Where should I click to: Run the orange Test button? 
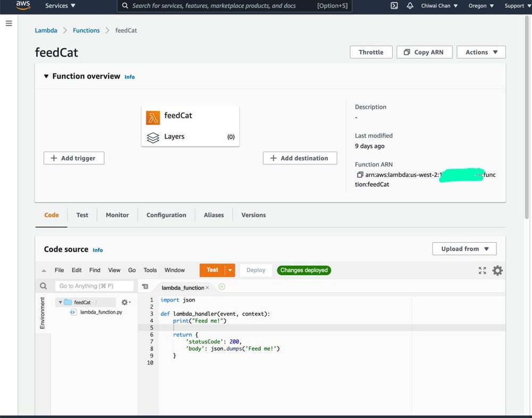tap(212, 271)
